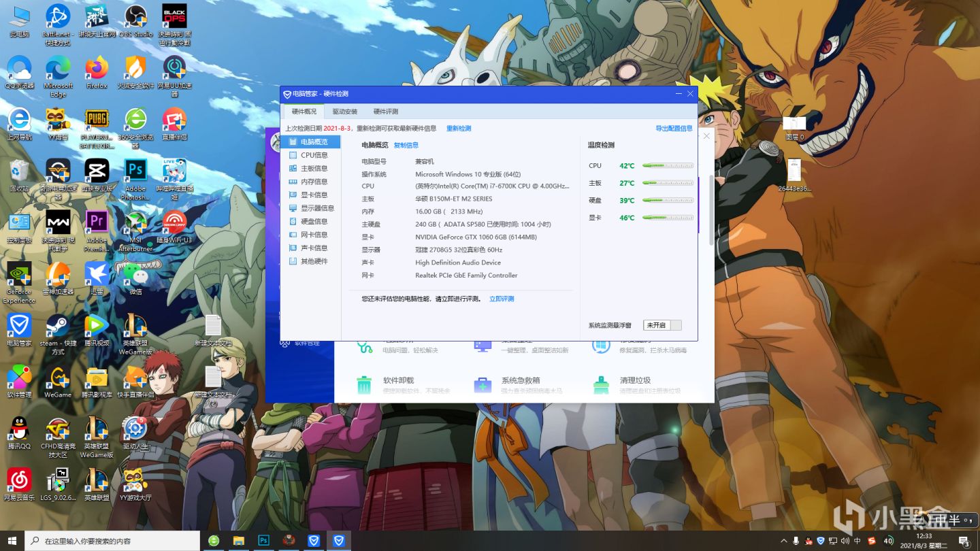Select the OBS Studio desktop shortcut
This screenshot has height=551, width=980.
[135, 22]
